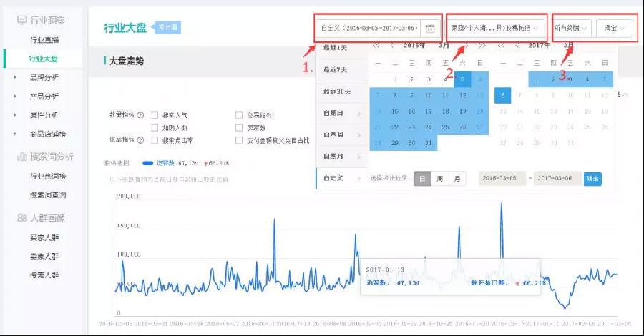The image size is (644, 336).
Task: Open the 家居/个人清洁 category dropdown
Action: pos(496,29)
